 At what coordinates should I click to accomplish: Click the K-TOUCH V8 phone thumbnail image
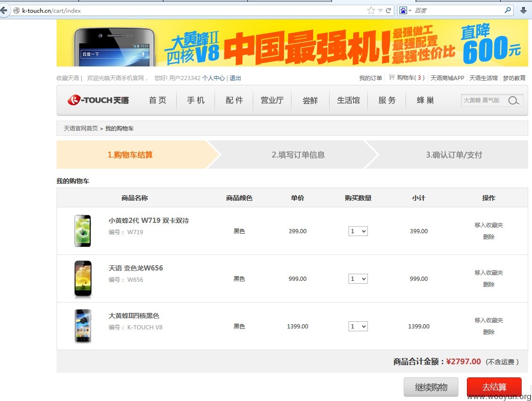(x=83, y=326)
